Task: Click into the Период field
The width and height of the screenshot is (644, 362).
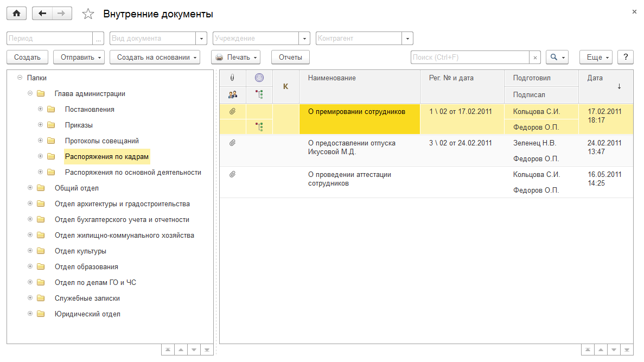Action: [50, 38]
